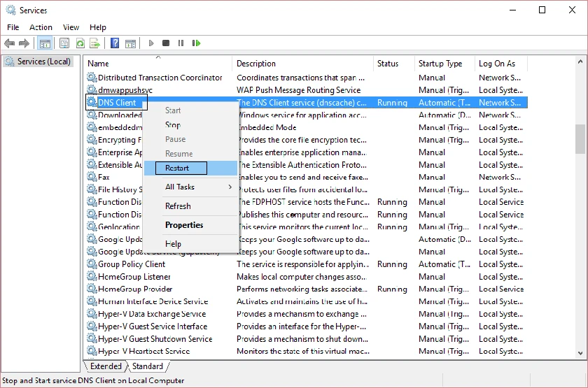Select the Group Policy Client service

point(307,264)
